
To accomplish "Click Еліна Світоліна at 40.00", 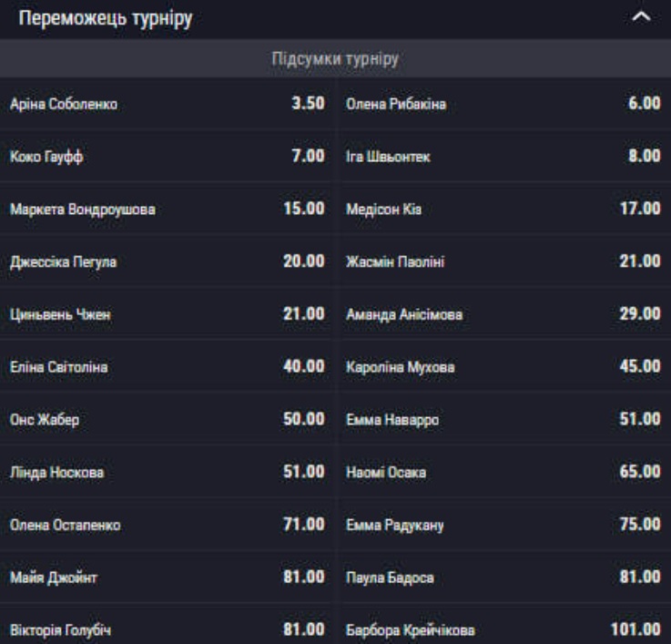I will (168, 367).
